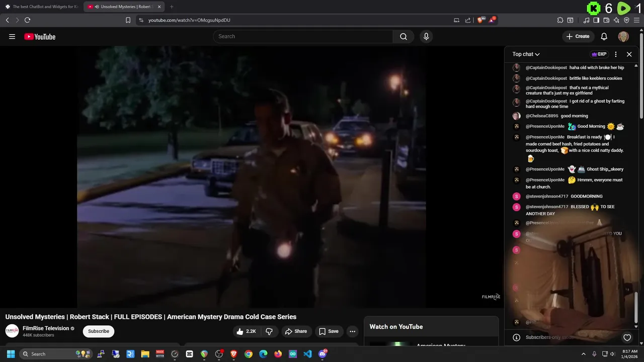The image size is (644, 362).
Task: Click the info icon beside Subscribers-only
Action: [x=516, y=337]
